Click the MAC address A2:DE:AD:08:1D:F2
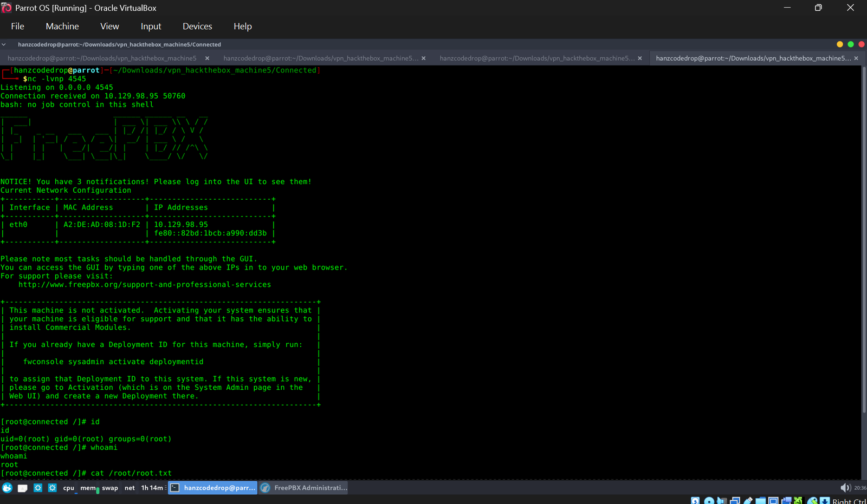This screenshot has width=867, height=504. point(102,225)
